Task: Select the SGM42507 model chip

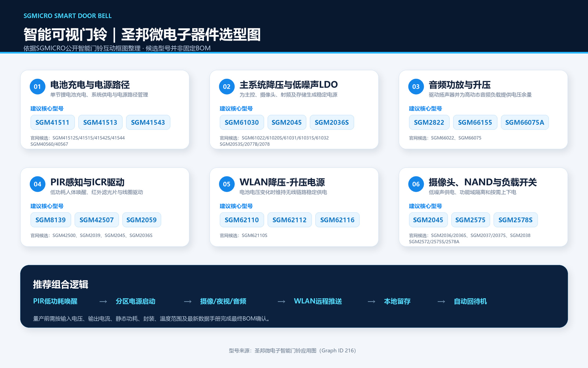Action: (97, 220)
